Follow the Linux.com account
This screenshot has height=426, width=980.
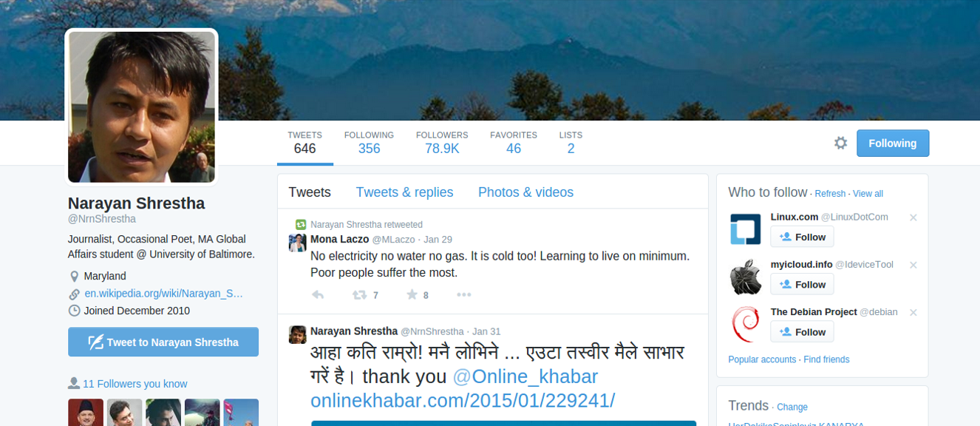click(x=802, y=237)
